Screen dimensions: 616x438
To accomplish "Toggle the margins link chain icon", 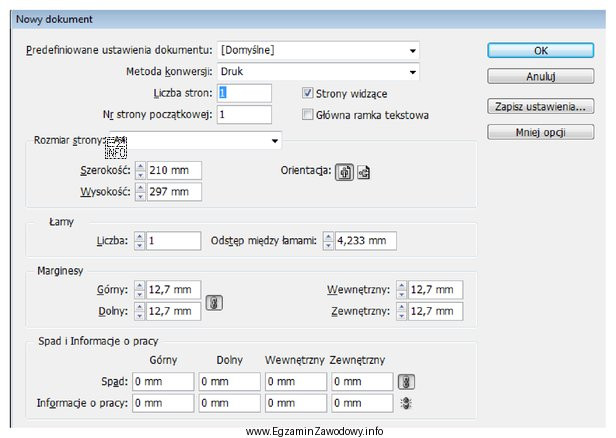I will 214,303.
